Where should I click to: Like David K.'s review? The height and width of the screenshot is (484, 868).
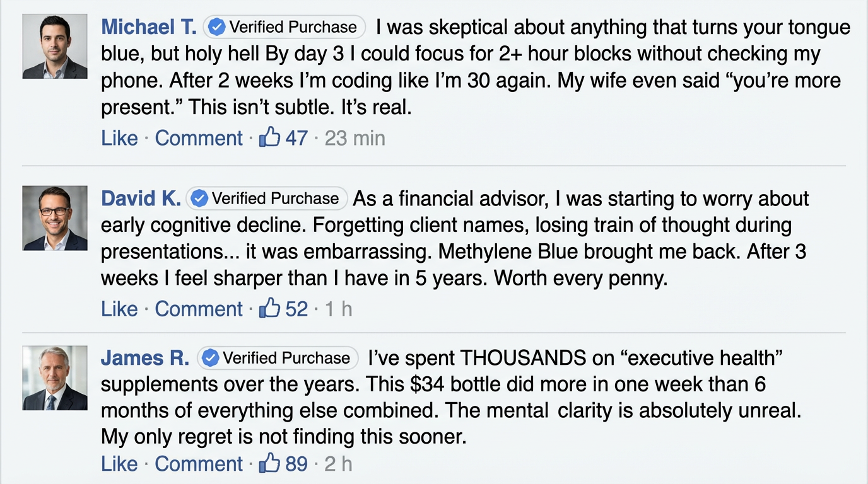click(119, 309)
